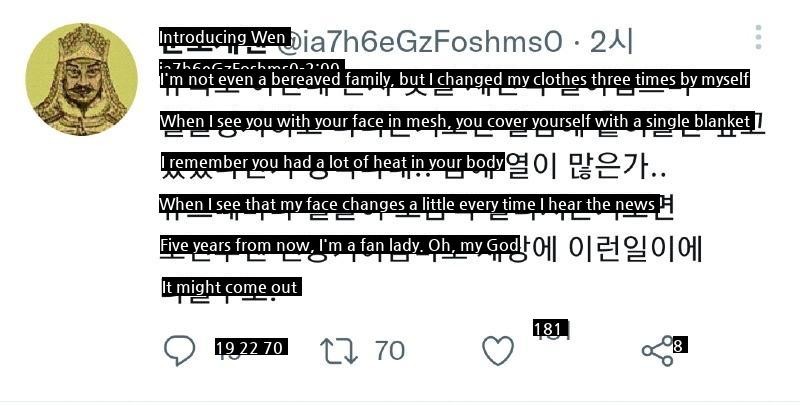This screenshot has width=800, height=406.
Task: Click the tweet timestamp "2시"
Action: coord(611,42)
